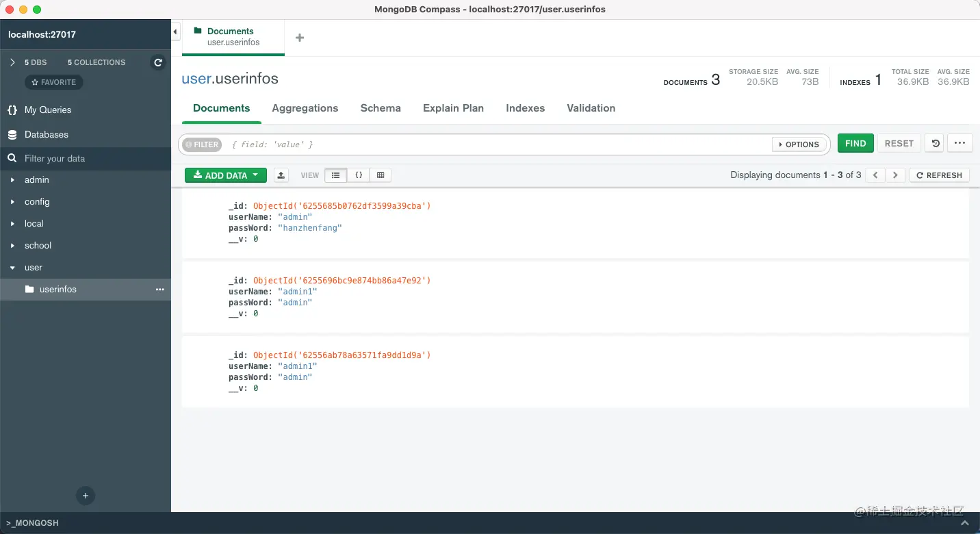Select the Documents user.userinfos workspace tab
The height and width of the screenshot is (534, 980).
pos(233,37)
